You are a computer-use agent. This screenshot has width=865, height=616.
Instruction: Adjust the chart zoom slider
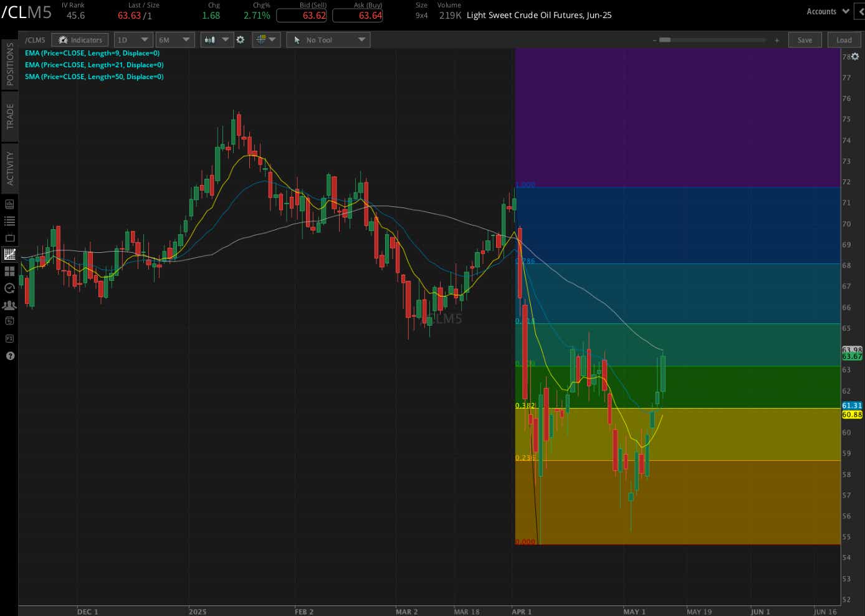point(710,39)
